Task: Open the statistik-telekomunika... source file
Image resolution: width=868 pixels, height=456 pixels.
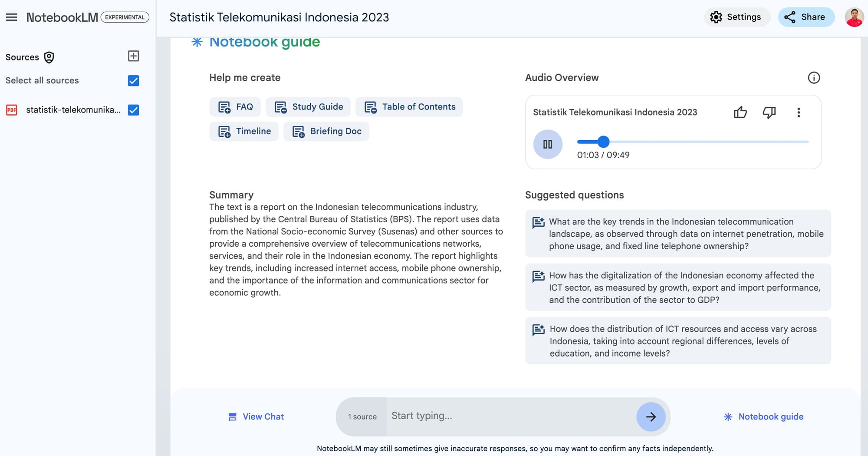Action: pyautogui.click(x=73, y=110)
